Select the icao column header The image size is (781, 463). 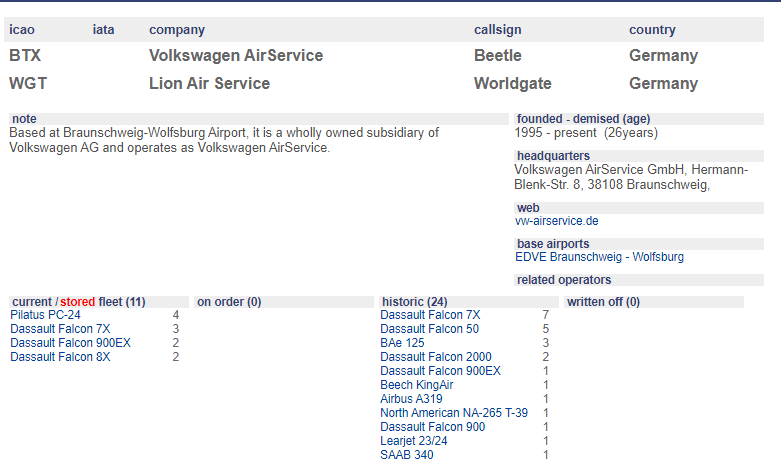(x=22, y=30)
